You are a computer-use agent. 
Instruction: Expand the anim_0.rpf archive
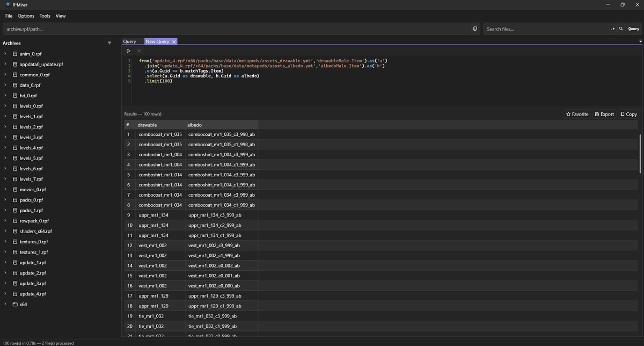[x=5, y=54]
